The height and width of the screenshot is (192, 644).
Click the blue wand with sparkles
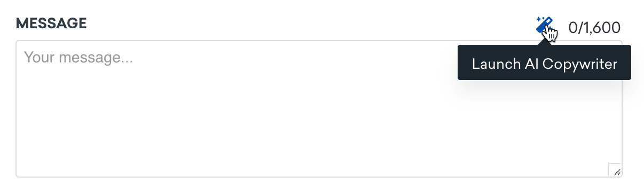pyautogui.click(x=545, y=25)
